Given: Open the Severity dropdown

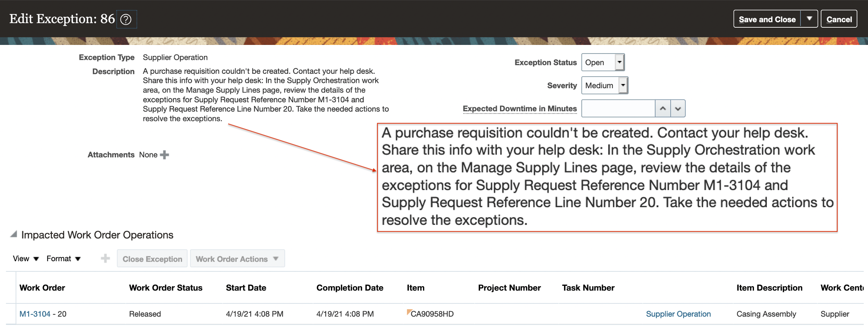Looking at the screenshot, I should [623, 86].
